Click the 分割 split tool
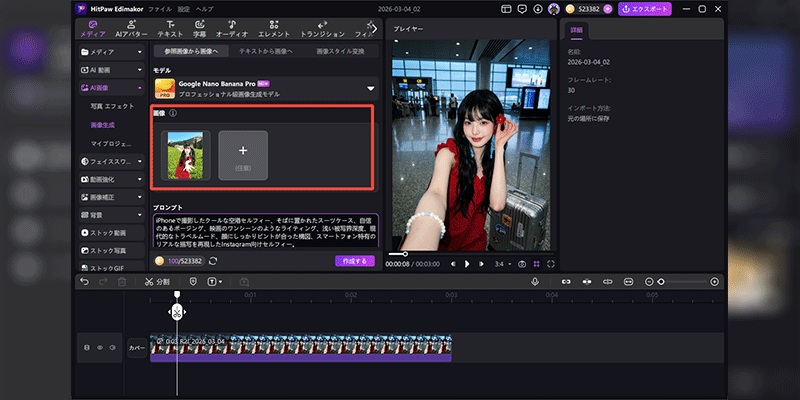The height and width of the screenshot is (400, 800). (x=157, y=282)
